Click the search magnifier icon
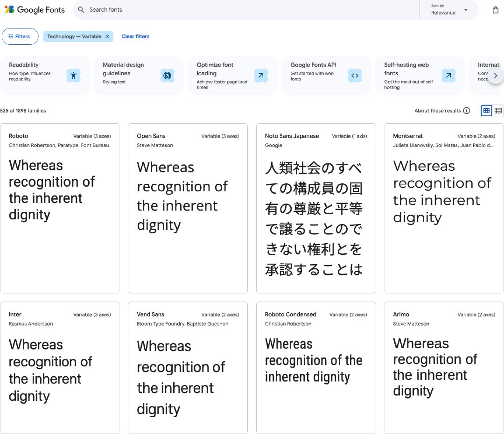This screenshot has height=434, width=504. [81, 10]
